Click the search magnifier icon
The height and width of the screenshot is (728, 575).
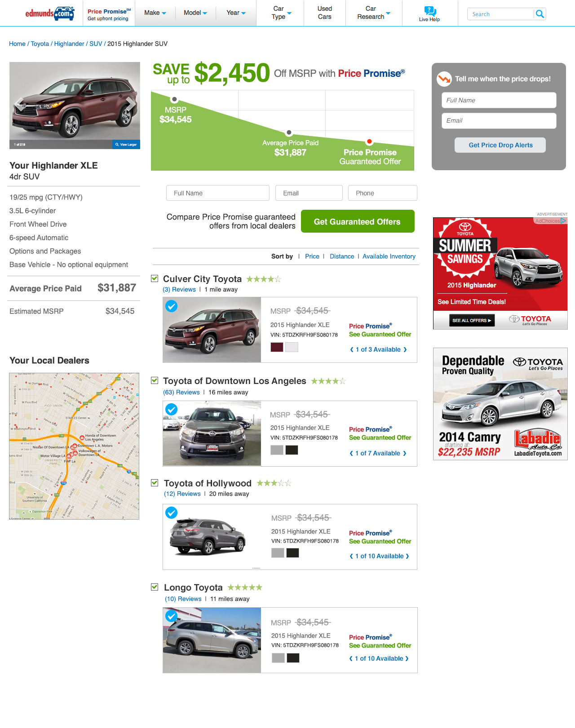pos(540,14)
